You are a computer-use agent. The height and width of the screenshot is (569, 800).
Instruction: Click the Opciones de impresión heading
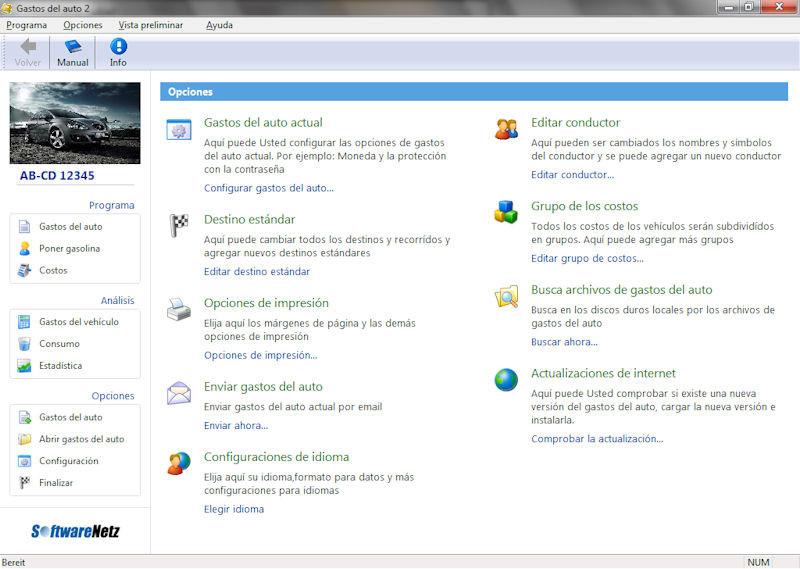click(x=266, y=303)
